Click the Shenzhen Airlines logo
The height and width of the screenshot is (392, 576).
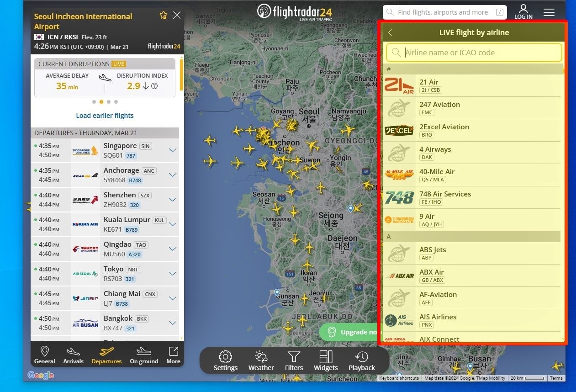coord(85,200)
